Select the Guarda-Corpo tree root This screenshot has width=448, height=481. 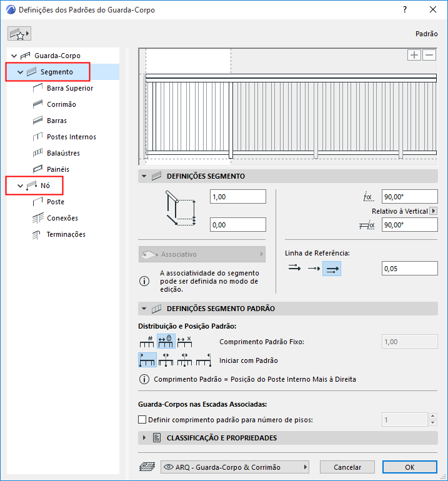coord(57,56)
